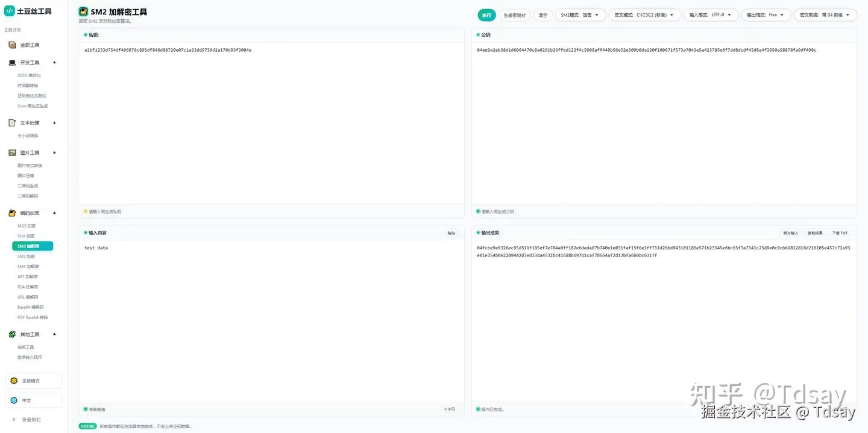The image size is (868, 433).
Task: Click 粘贴 in the 输入内容 panel
Action: (451, 233)
